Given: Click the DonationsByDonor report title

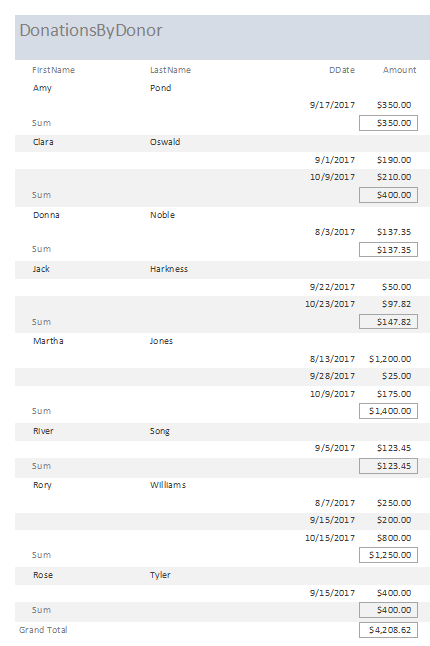Looking at the screenshot, I should [x=91, y=31].
